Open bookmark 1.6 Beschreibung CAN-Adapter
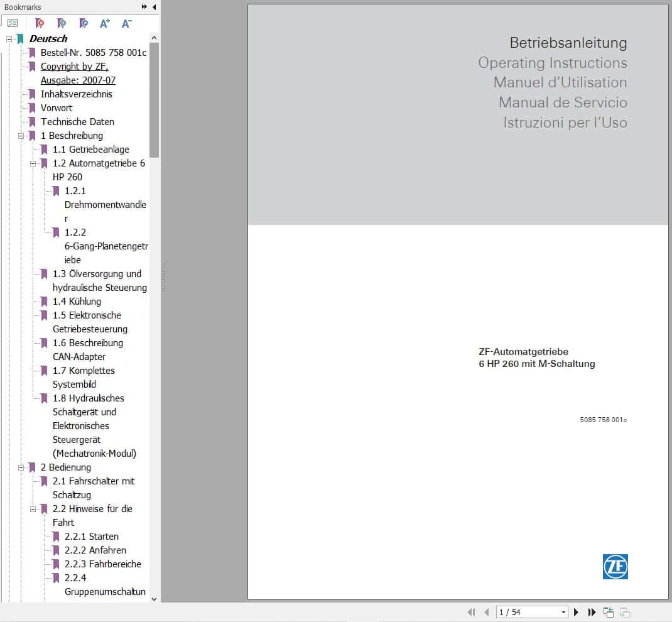This screenshot has width=672, height=622. (x=88, y=350)
